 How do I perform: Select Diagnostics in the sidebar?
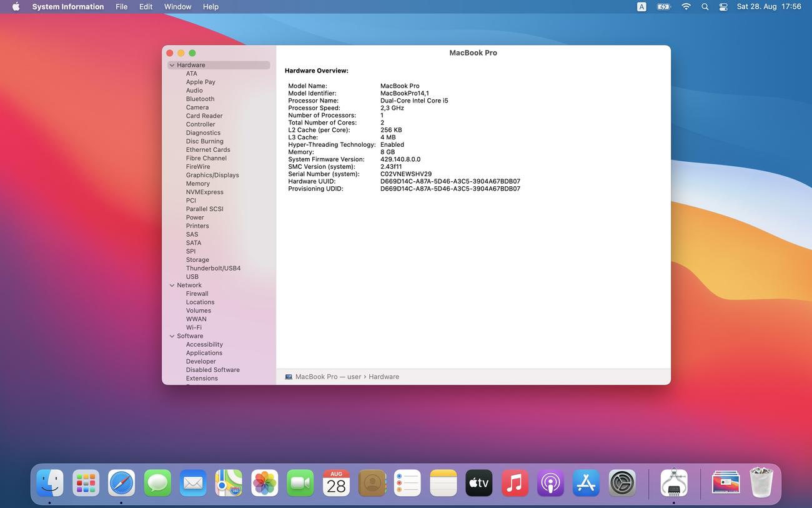point(203,133)
